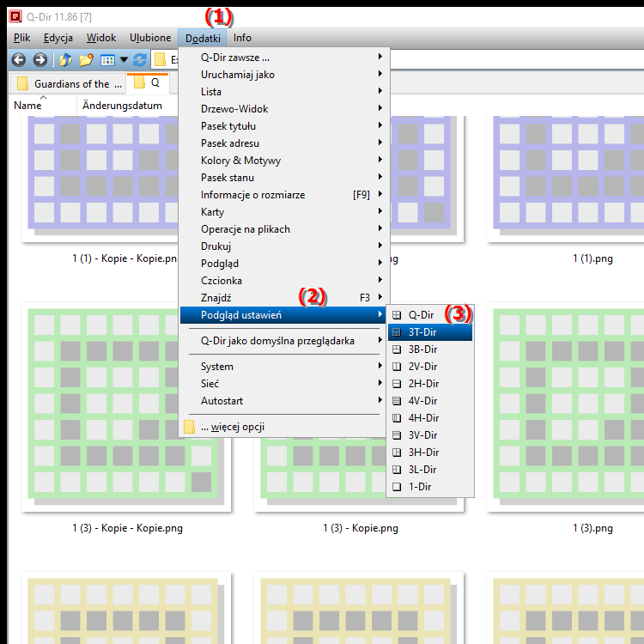
Task: Switch to the Q folder tab
Action: (x=148, y=82)
